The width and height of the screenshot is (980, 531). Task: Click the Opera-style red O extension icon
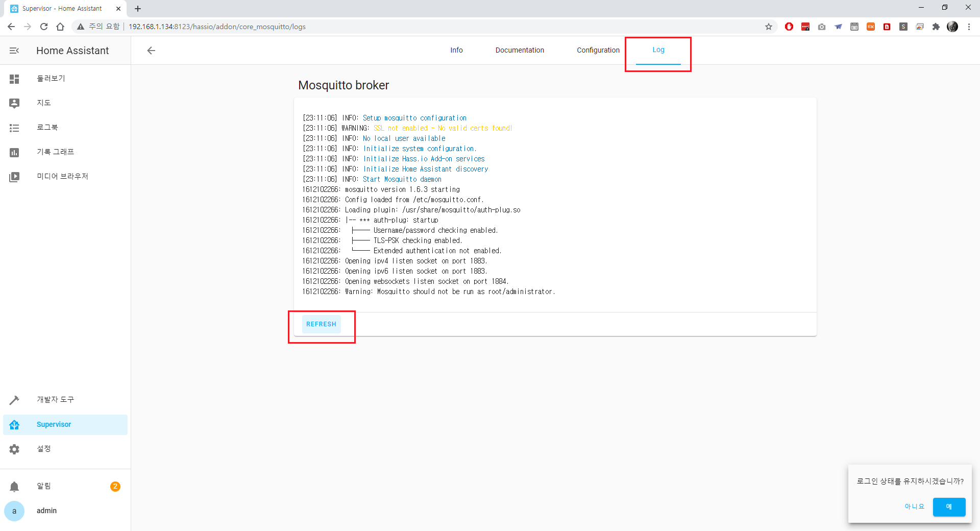(x=789, y=27)
